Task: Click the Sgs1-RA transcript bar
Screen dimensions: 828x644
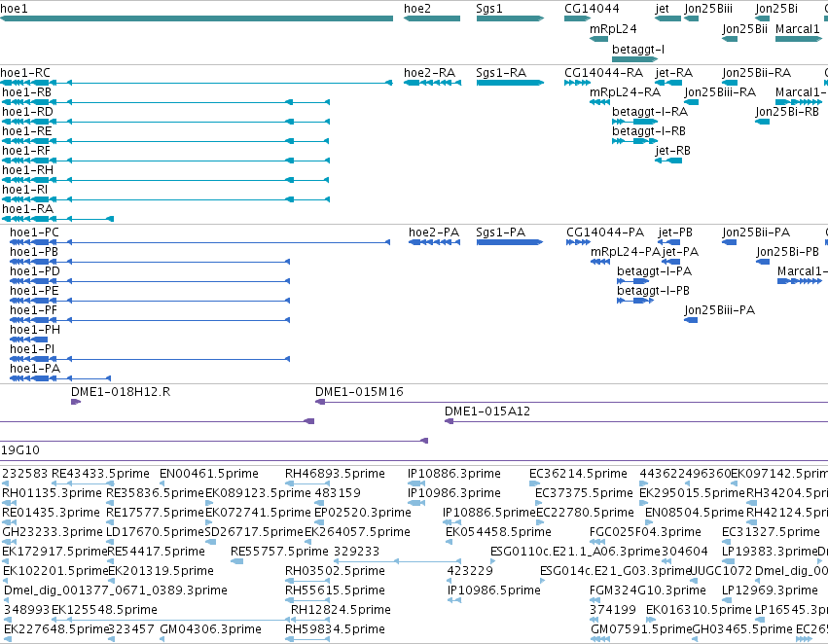Action: (x=510, y=83)
